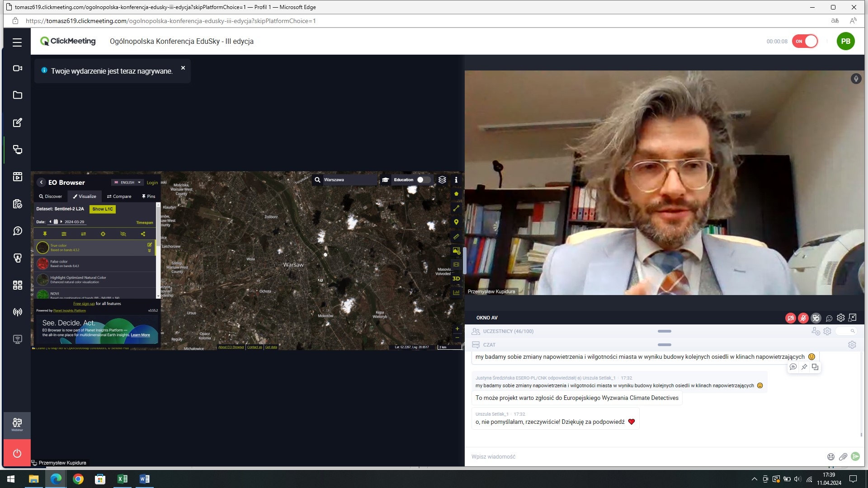Open the map layers stack icon
The image size is (868, 488).
(x=442, y=180)
